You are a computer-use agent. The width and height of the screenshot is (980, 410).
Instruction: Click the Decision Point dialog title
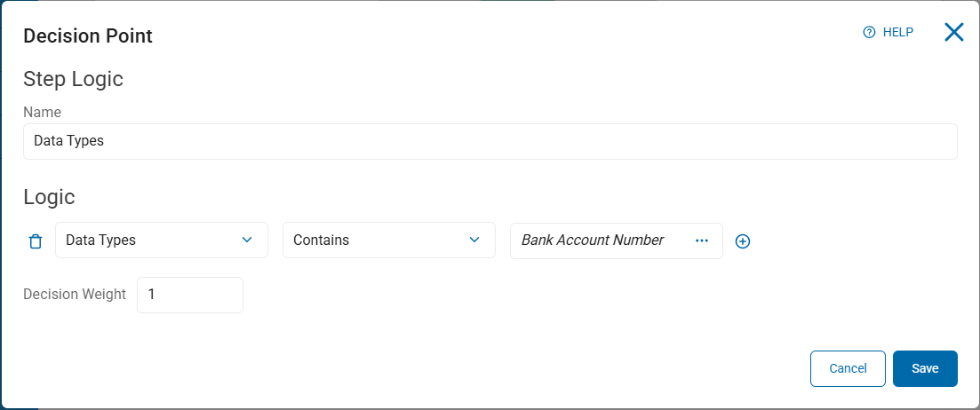[x=88, y=36]
